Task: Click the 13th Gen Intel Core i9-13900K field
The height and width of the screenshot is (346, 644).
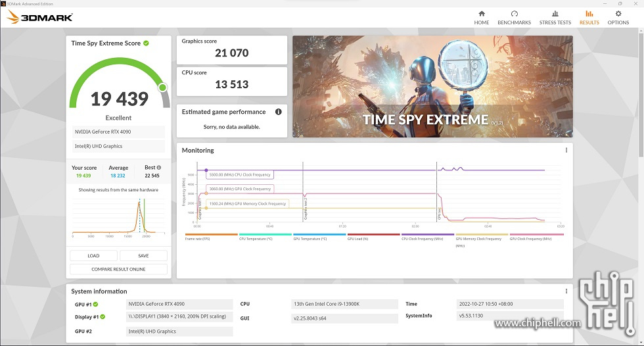Action: point(344,304)
